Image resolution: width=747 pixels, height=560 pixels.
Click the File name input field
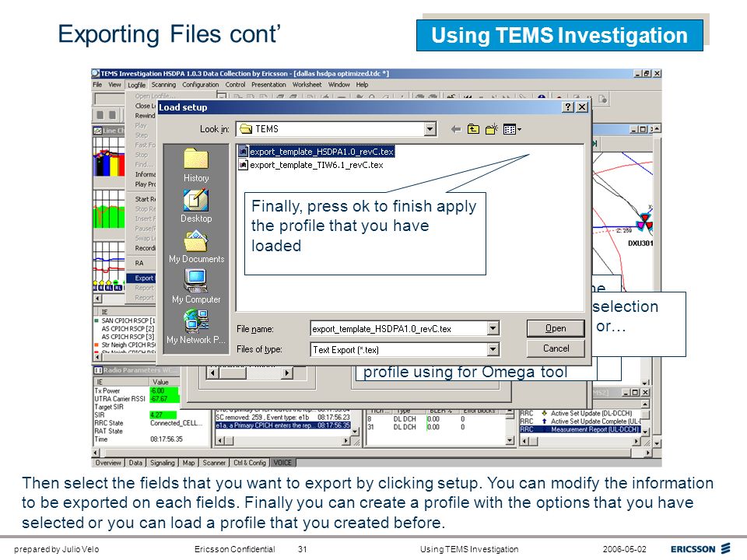tap(399, 328)
